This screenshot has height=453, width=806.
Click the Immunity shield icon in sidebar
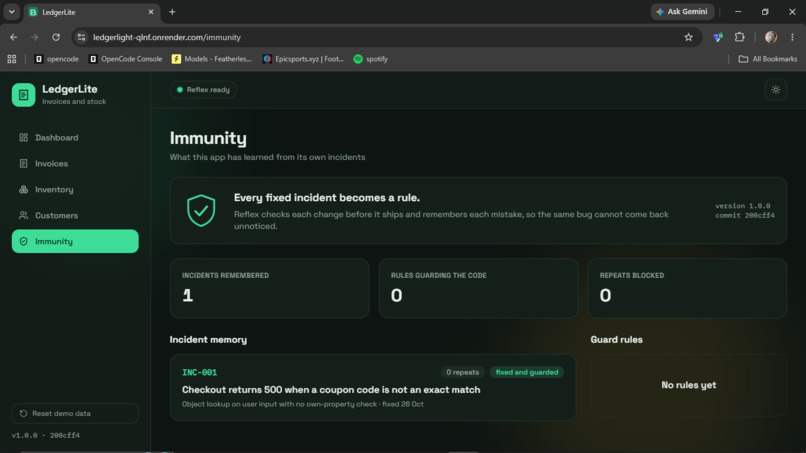tap(23, 241)
